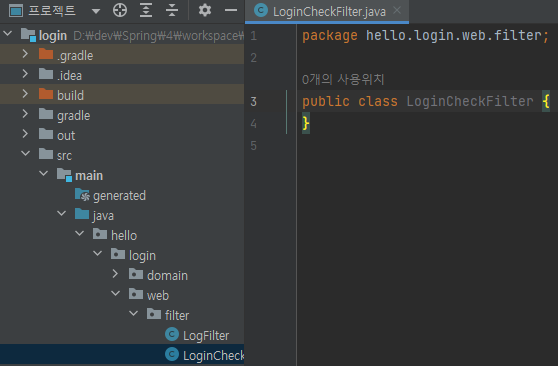Collapse the web package

(x=116, y=293)
